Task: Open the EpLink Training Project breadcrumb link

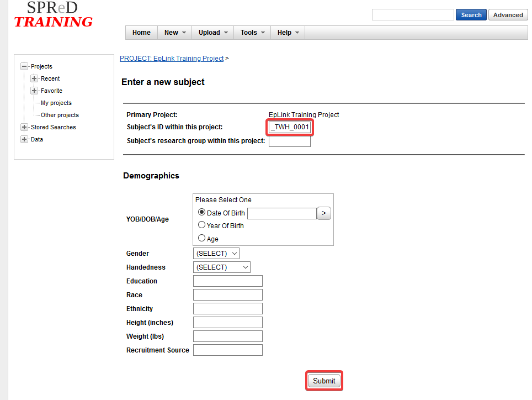Action: [x=172, y=58]
